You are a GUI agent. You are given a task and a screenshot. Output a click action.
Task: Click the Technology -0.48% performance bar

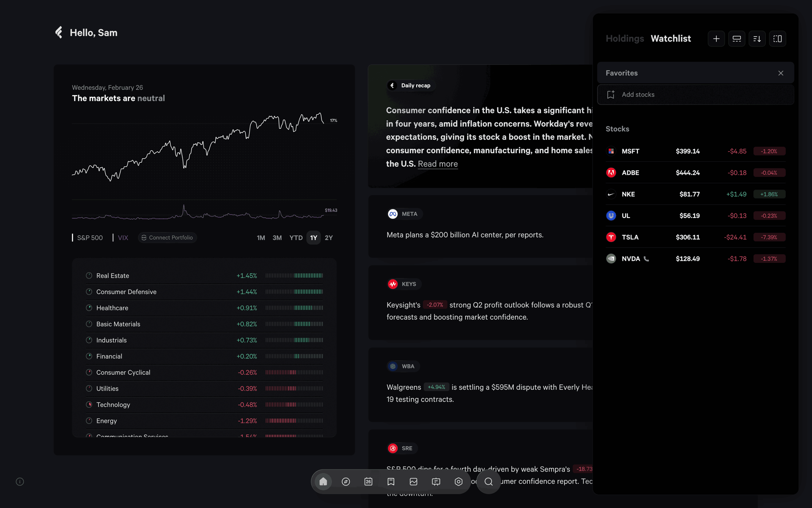[294, 405]
